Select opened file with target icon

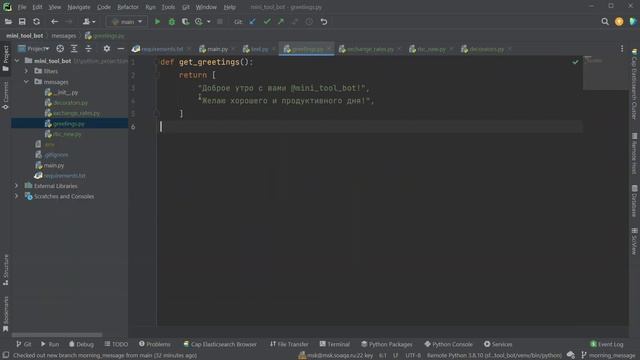60,49
